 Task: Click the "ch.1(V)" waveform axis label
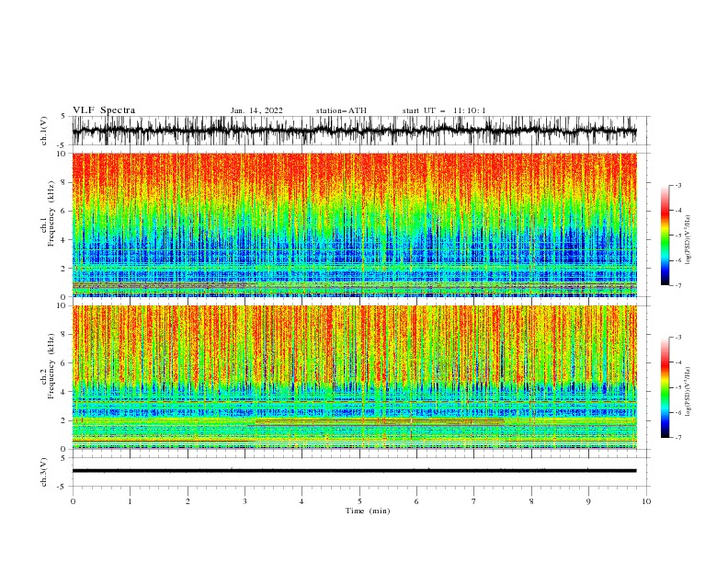44,131
